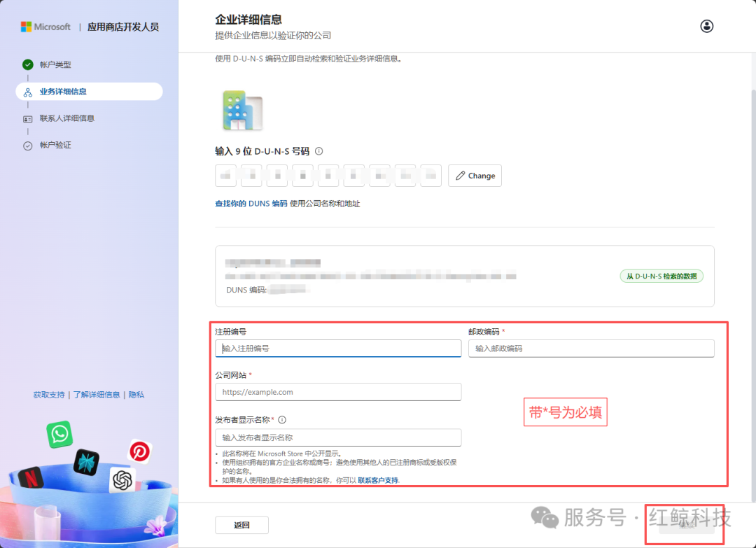Open the 帐户验证 step
This screenshot has width=756, height=548.
pyautogui.click(x=55, y=145)
